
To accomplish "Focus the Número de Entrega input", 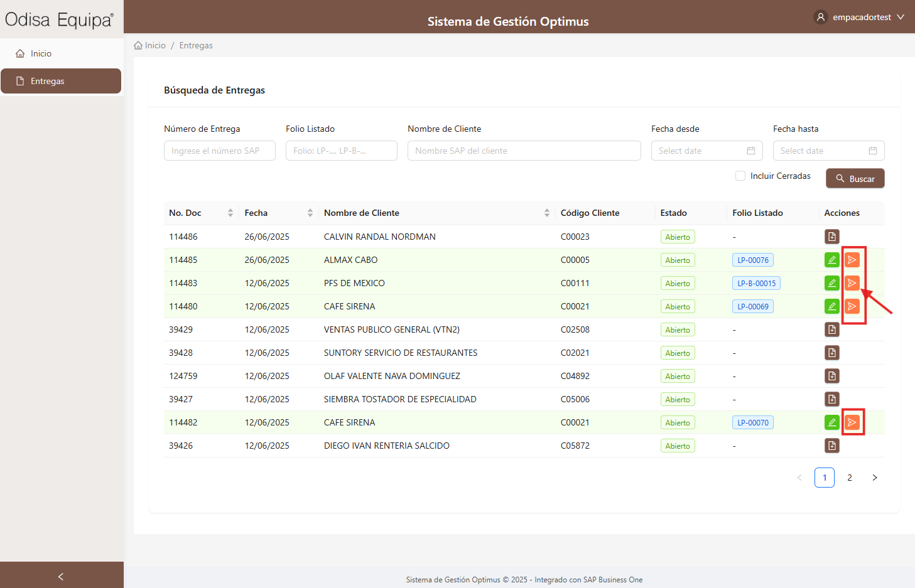I will pyautogui.click(x=220, y=151).
